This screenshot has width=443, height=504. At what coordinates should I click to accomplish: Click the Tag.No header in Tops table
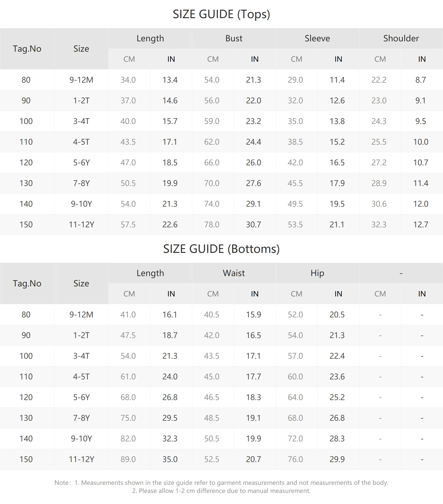(x=27, y=49)
